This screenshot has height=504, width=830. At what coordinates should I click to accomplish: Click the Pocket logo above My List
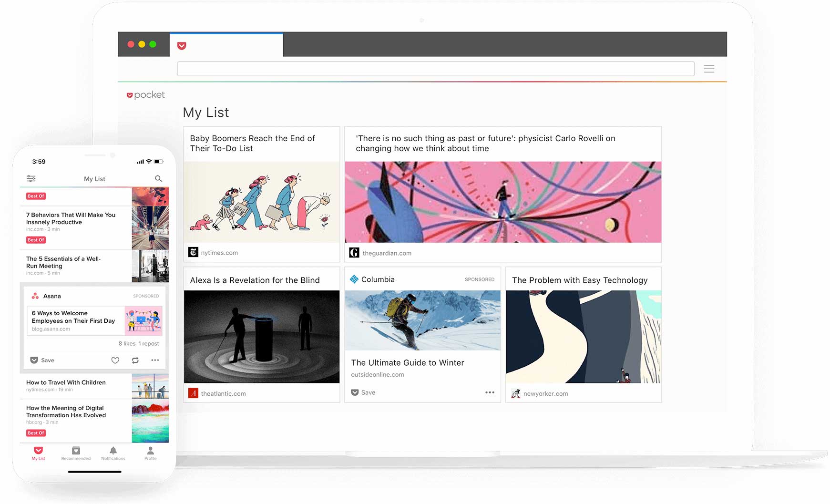(x=146, y=95)
